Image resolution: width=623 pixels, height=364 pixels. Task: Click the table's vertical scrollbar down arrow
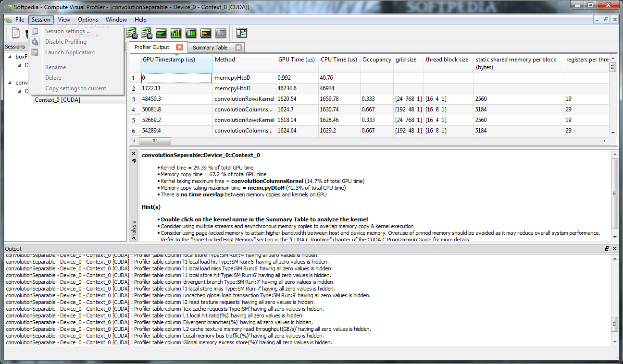click(x=613, y=133)
